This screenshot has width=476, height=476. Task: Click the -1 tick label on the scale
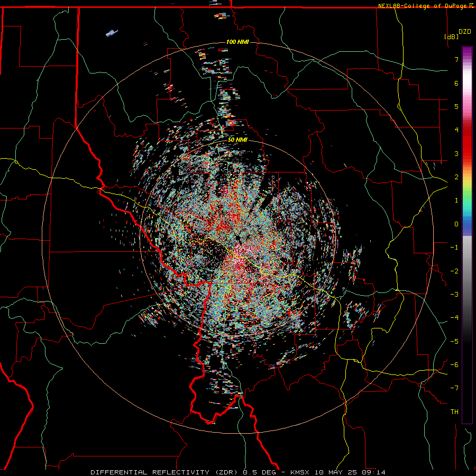point(454,248)
